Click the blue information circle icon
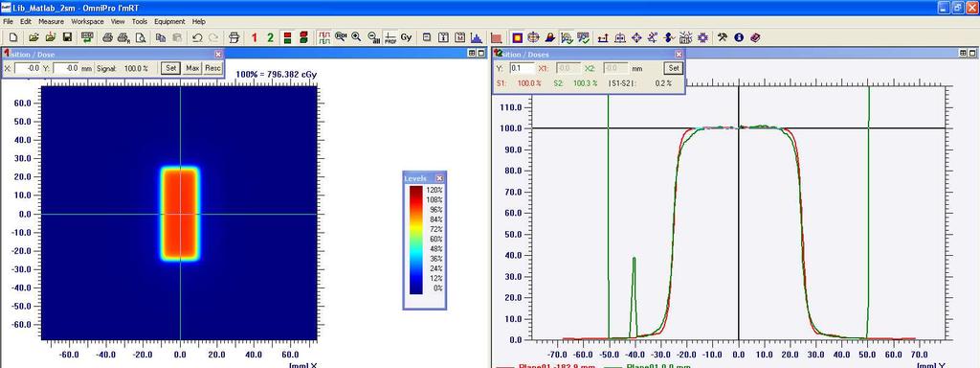The width and height of the screenshot is (980, 368). pos(739,37)
